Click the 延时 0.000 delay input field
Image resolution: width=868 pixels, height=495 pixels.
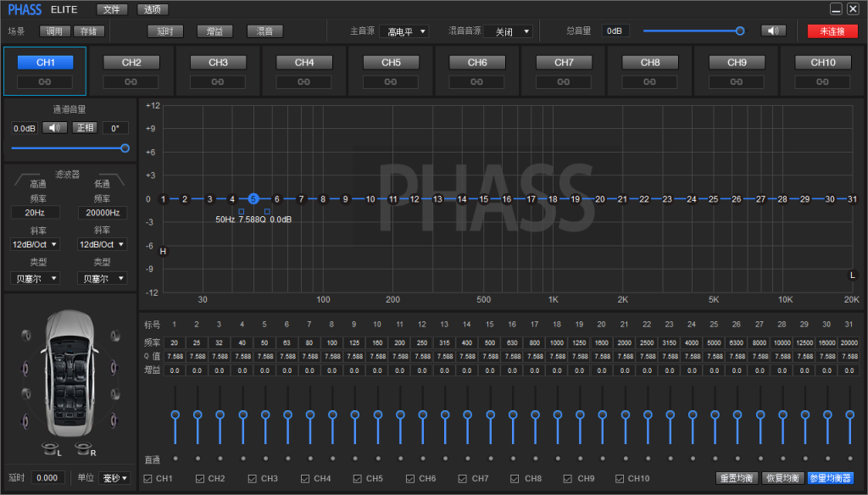[47, 478]
